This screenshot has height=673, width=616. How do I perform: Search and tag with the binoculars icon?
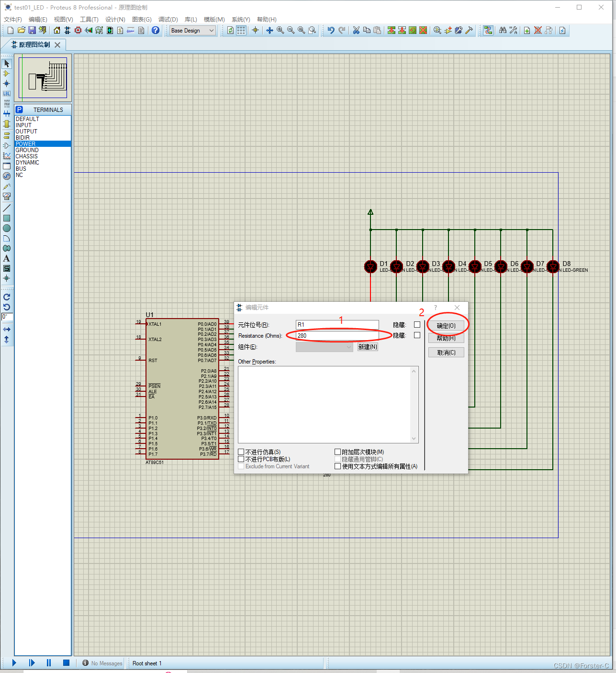click(503, 30)
